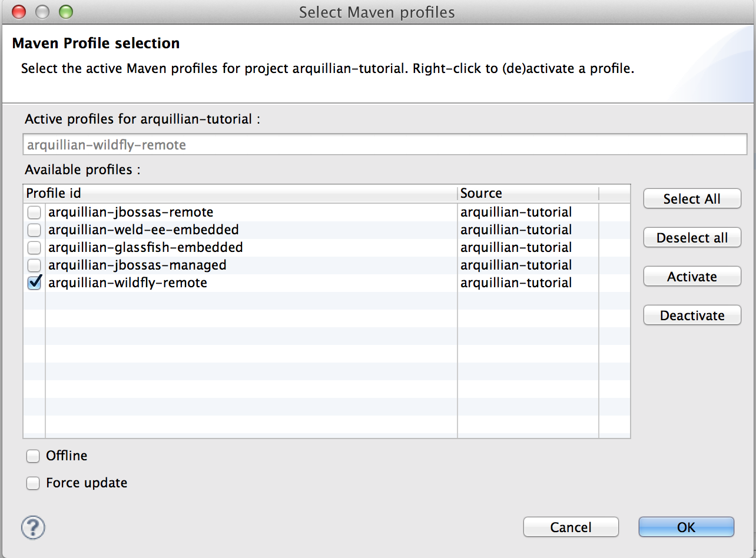Click the Select All button
The image size is (756, 558).
(692, 199)
